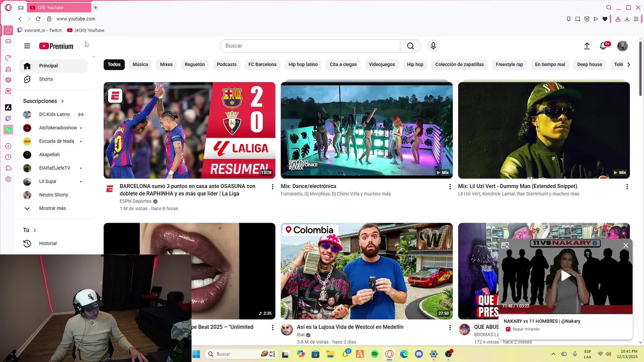Open Historial in the sidebar
This screenshot has height=362, width=644.
pyautogui.click(x=53, y=243)
